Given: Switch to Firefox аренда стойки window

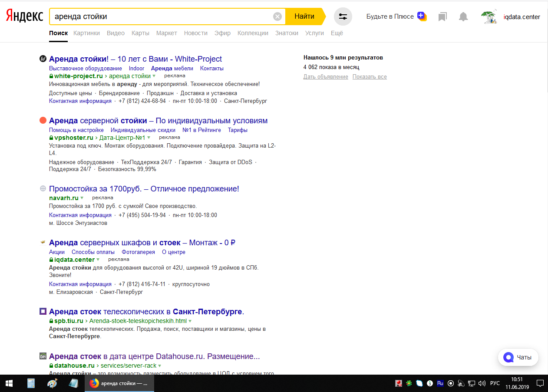Looking at the screenshot, I should click(x=119, y=383).
